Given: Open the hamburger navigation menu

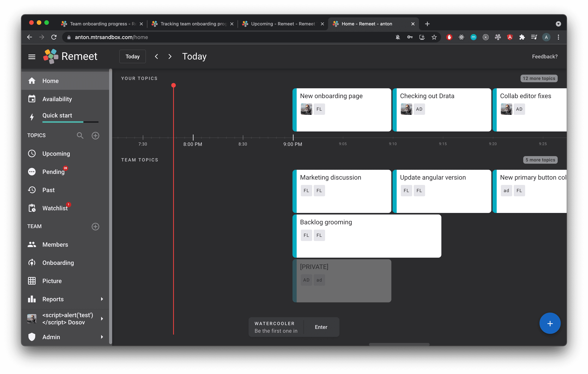Looking at the screenshot, I should click(x=32, y=57).
